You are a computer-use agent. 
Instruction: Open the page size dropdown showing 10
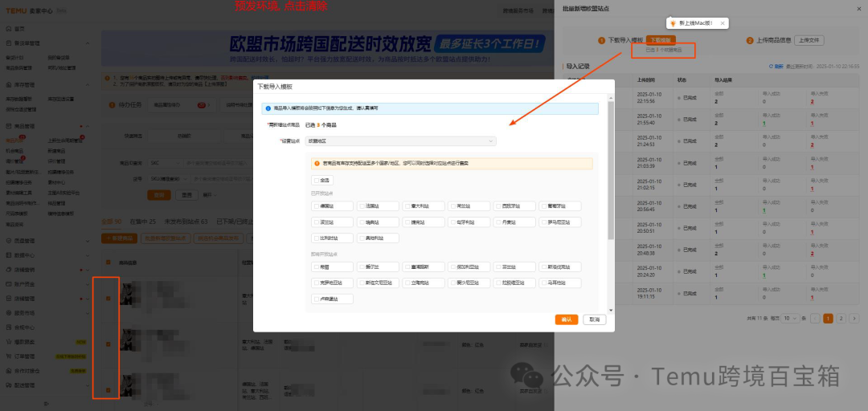790,318
